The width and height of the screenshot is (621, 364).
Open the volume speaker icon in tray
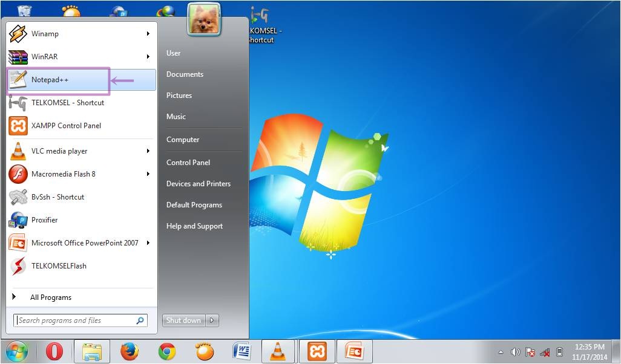[515, 352]
